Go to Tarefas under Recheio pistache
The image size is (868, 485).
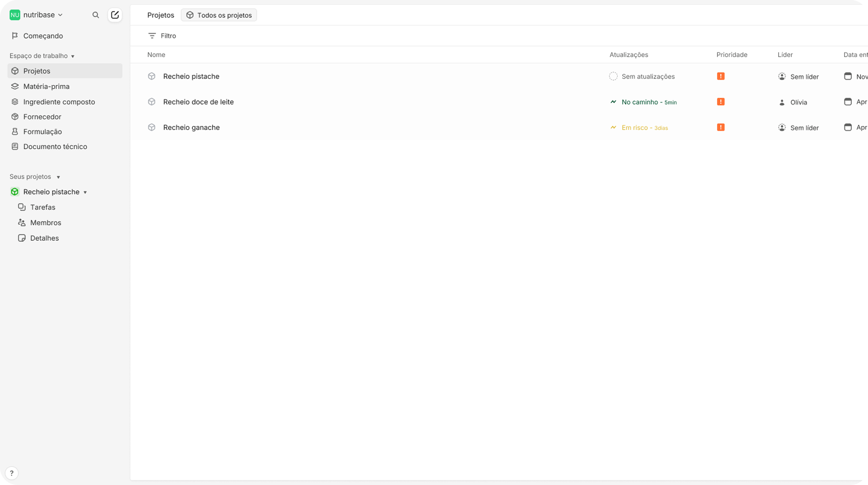point(42,207)
